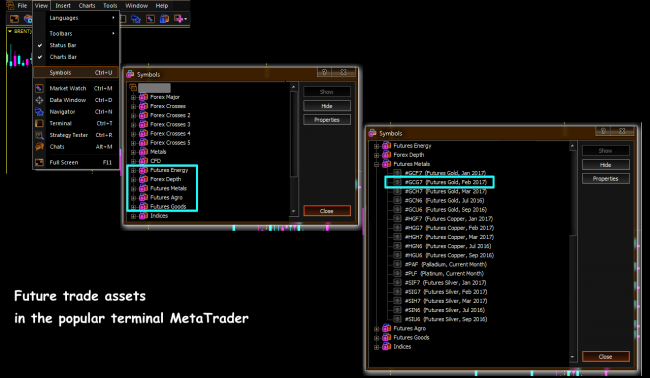
Task: Expand the Futures Energy group in small dialog
Action: 133,170
